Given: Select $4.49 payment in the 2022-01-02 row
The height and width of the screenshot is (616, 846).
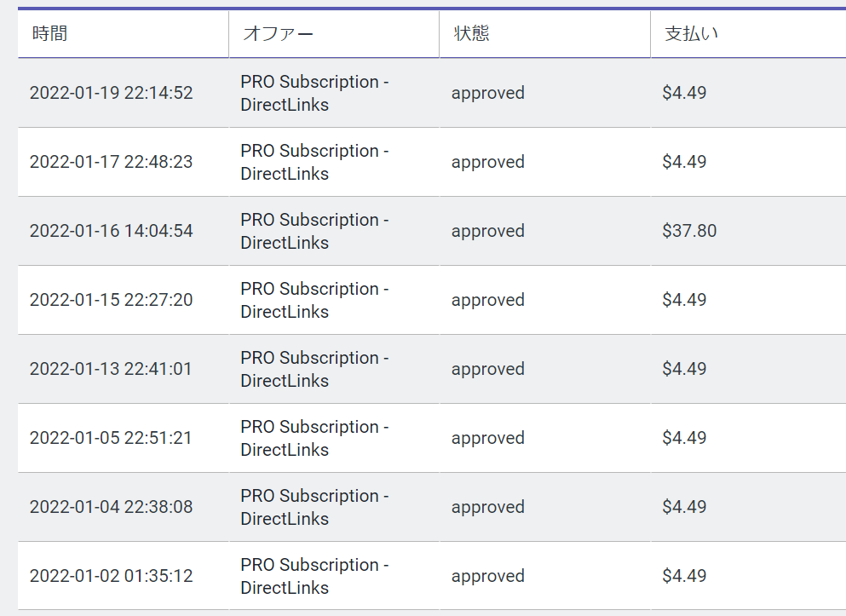Looking at the screenshot, I should [x=684, y=576].
